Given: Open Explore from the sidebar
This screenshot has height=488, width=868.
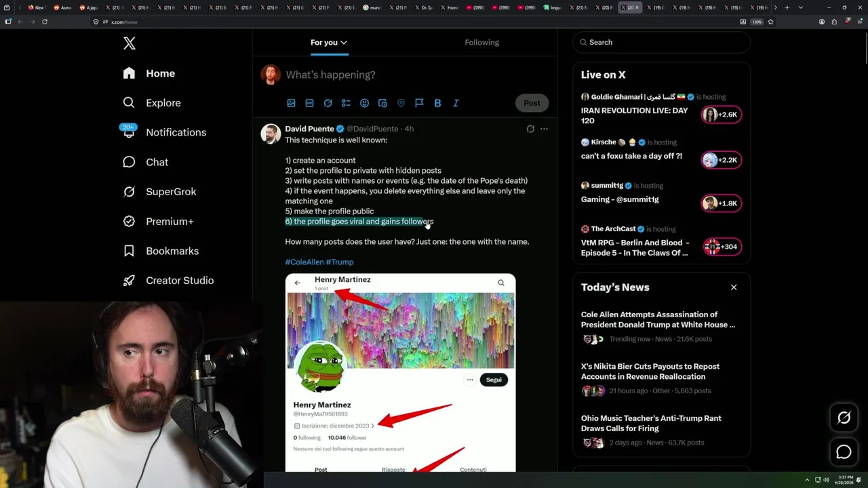Looking at the screenshot, I should [152, 103].
